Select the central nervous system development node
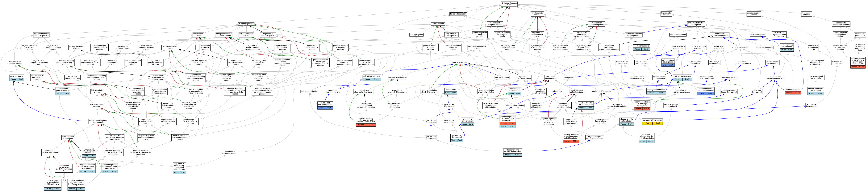The height and width of the screenshot is (192, 868). tap(775, 78)
